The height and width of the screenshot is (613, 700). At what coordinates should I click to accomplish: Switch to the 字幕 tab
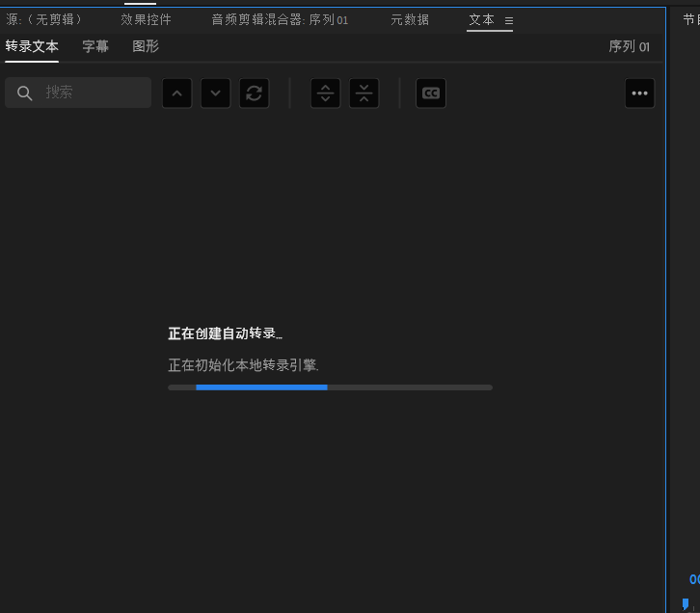click(95, 46)
